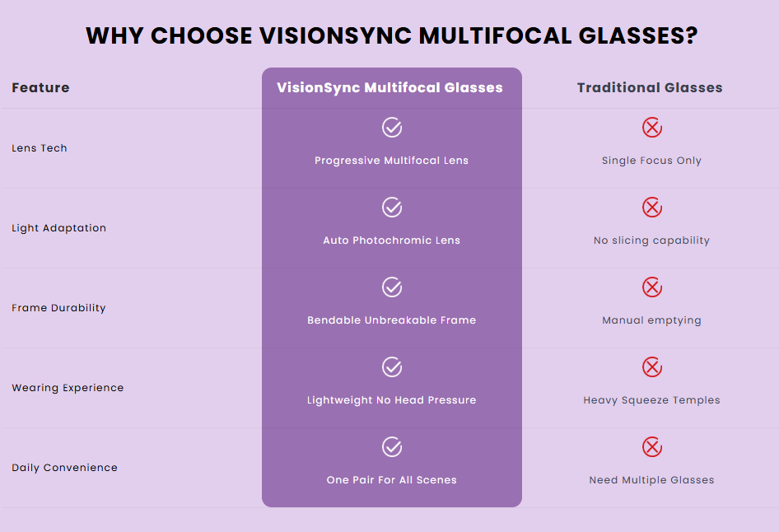779x532 pixels.
Task: Click the checkmark above Bendable Unbreakable Frame
Action: click(392, 287)
